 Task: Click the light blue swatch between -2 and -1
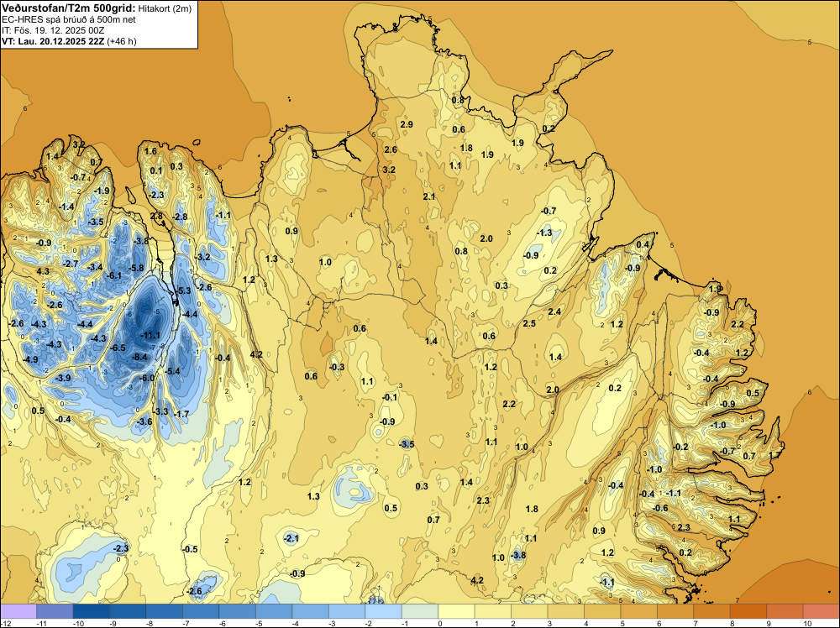384,611
